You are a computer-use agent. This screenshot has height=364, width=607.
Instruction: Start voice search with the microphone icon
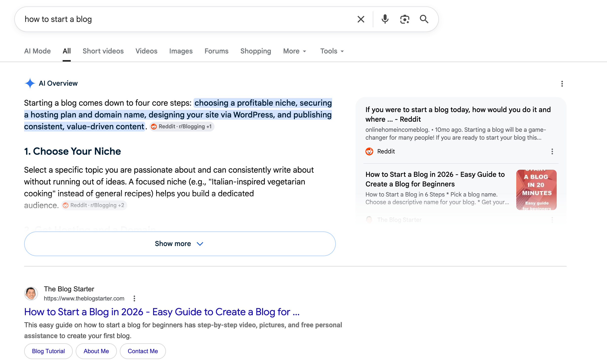(x=385, y=19)
